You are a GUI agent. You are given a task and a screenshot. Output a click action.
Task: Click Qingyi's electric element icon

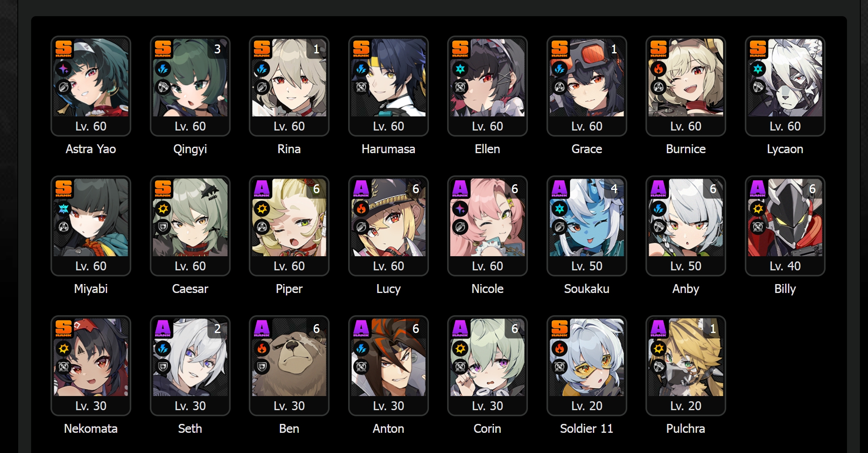pyautogui.click(x=163, y=69)
